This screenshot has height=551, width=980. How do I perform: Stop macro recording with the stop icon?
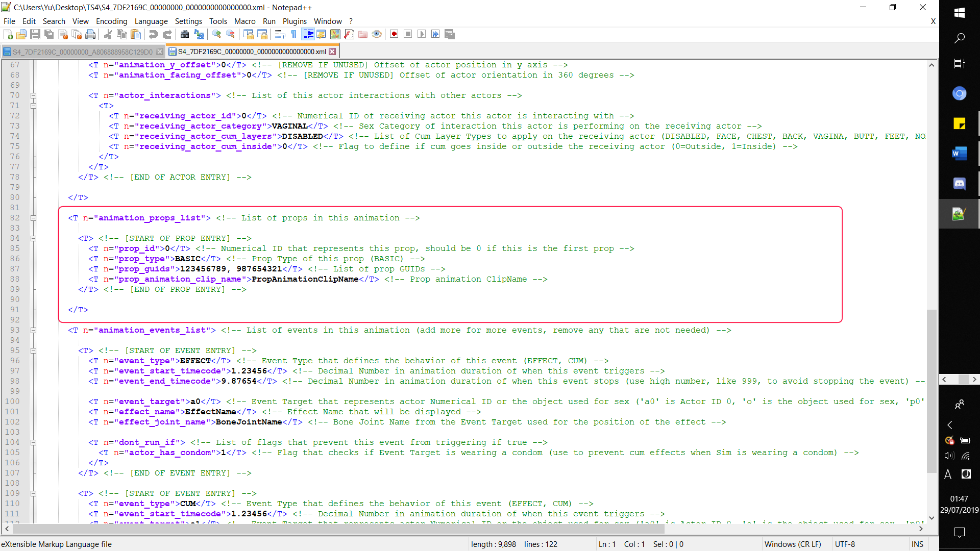408,34
